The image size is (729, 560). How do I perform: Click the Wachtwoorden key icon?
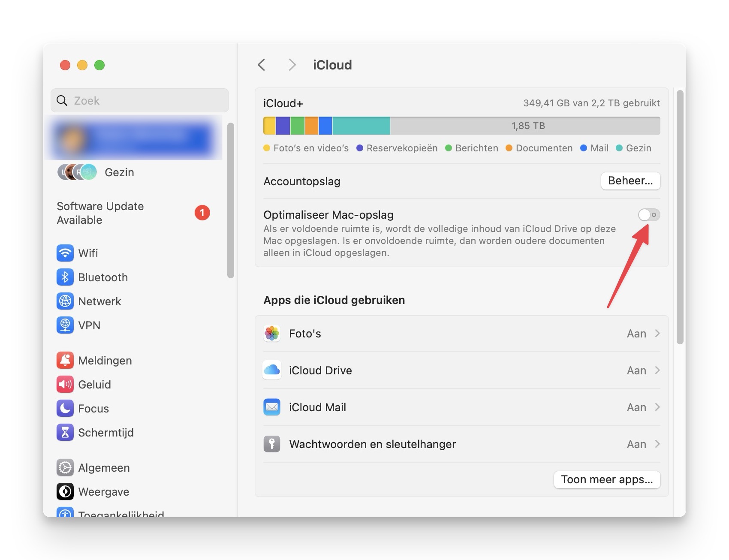point(272,444)
